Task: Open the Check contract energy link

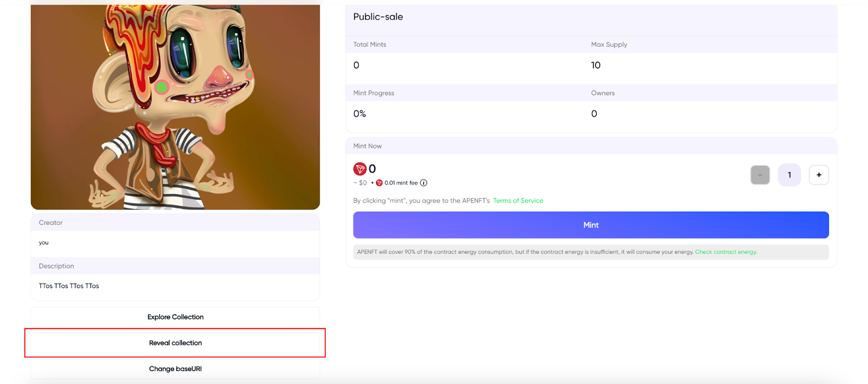Action: 726,252
